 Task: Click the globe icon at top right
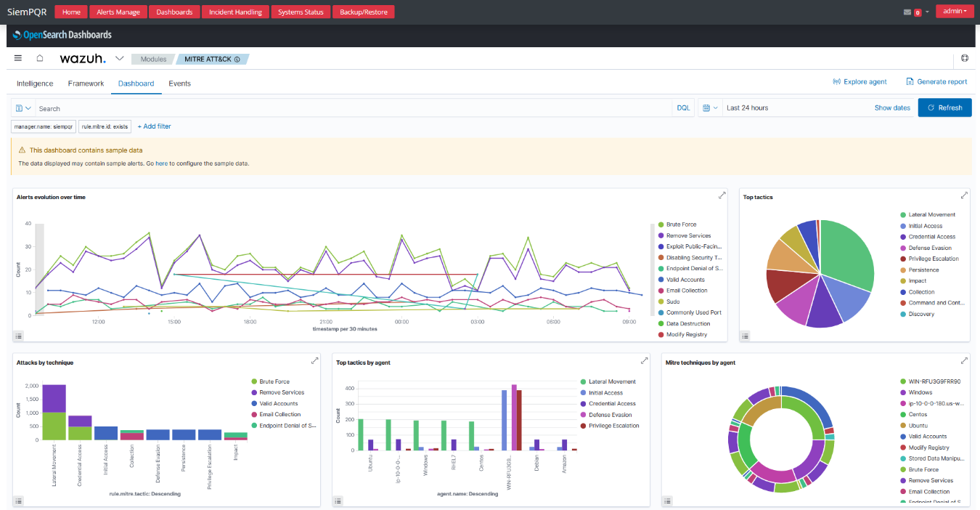(965, 58)
